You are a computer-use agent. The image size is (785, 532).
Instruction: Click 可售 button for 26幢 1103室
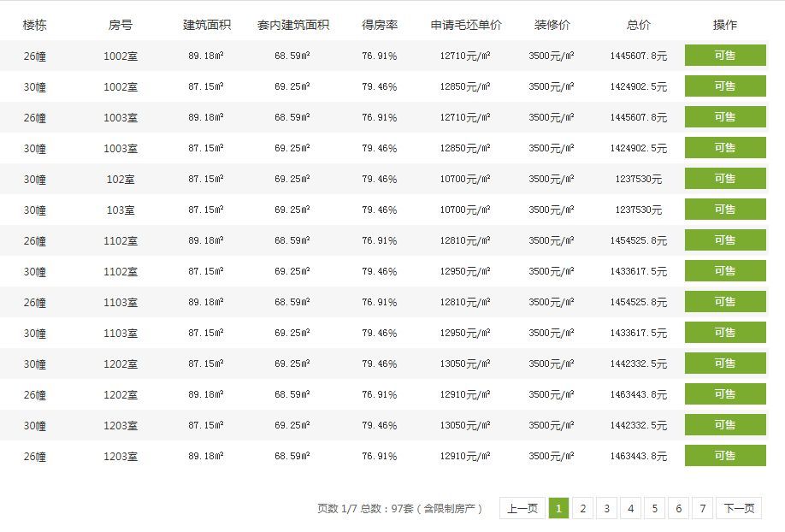click(725, 302)
